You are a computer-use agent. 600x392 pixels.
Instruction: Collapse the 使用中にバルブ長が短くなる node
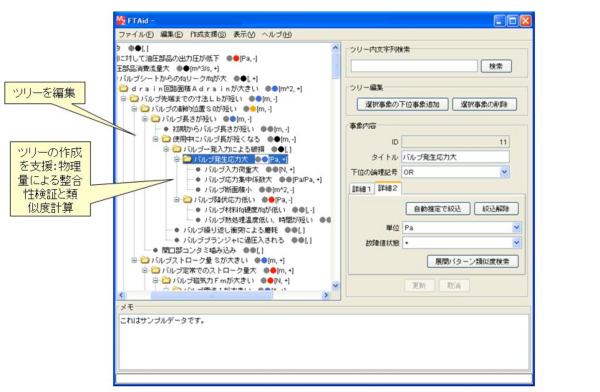(x=156, y=139)
